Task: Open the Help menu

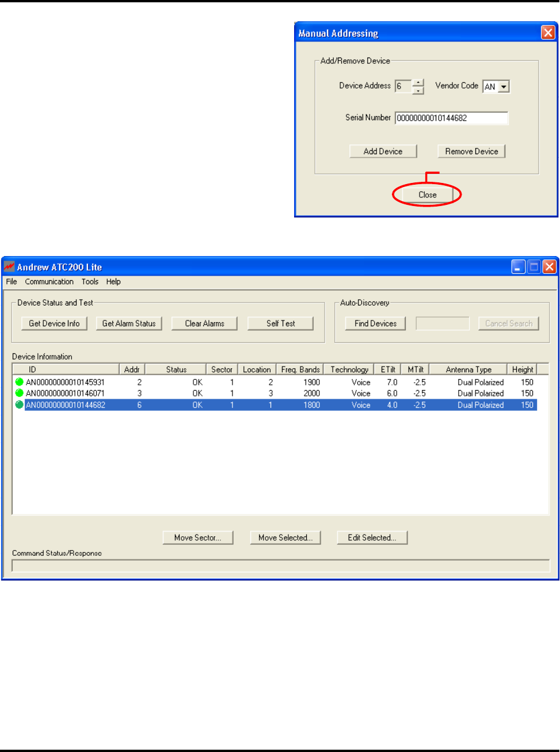Action: [113, 282]
